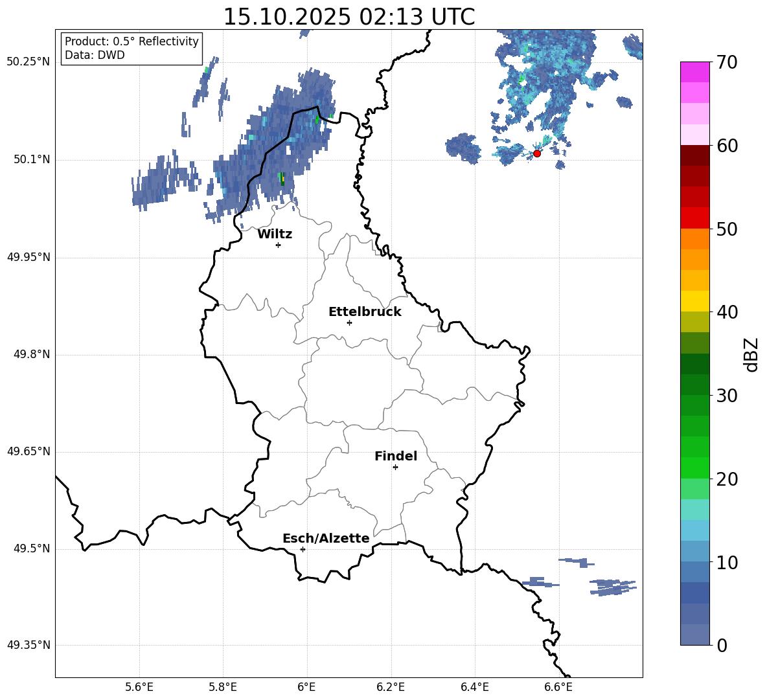Click the 6.6°E longitude label
This screenshot has width=767, height=700.
tap(558, 687)
